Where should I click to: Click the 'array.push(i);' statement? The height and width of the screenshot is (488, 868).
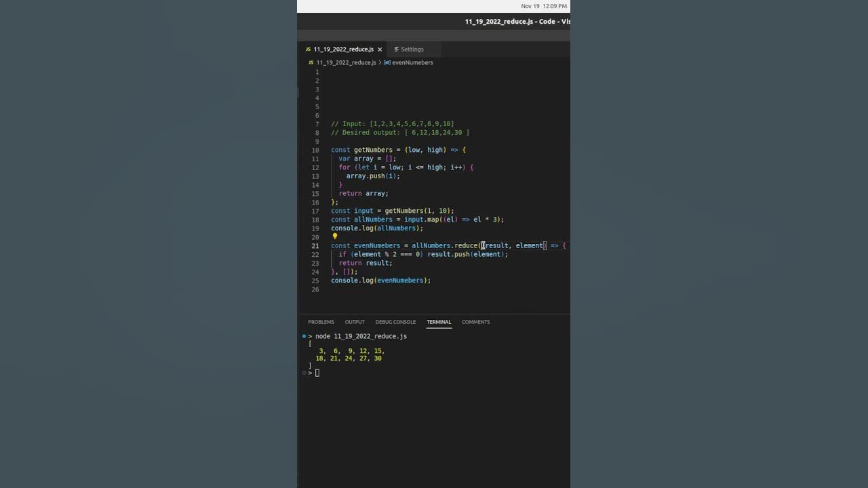click(x=373, y=176)
